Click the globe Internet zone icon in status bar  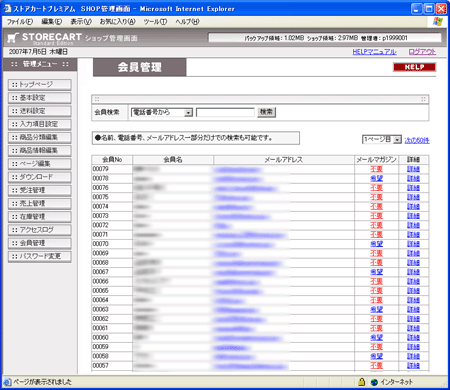[374, 382]
